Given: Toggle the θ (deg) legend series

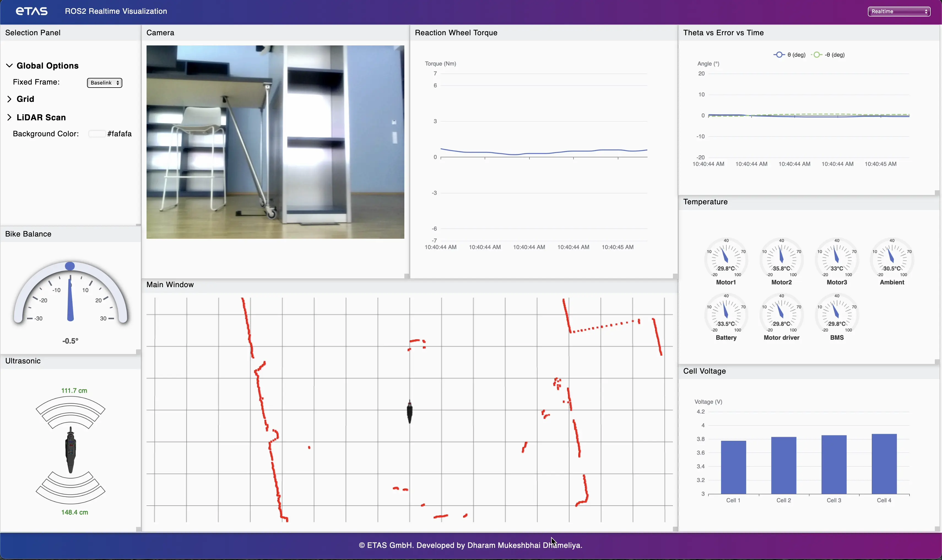Looking at the screenshot, I should (789, 55).
